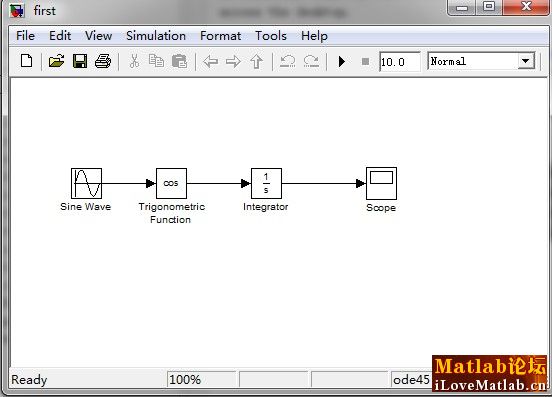552x397 pixels.
Task: Maximize the first model window
Action: coord(489,7)
